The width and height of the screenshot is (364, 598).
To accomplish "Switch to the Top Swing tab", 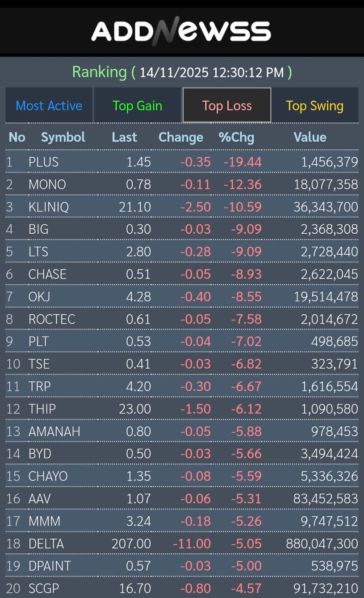I will pyautogui.click(x=314, y=106).
